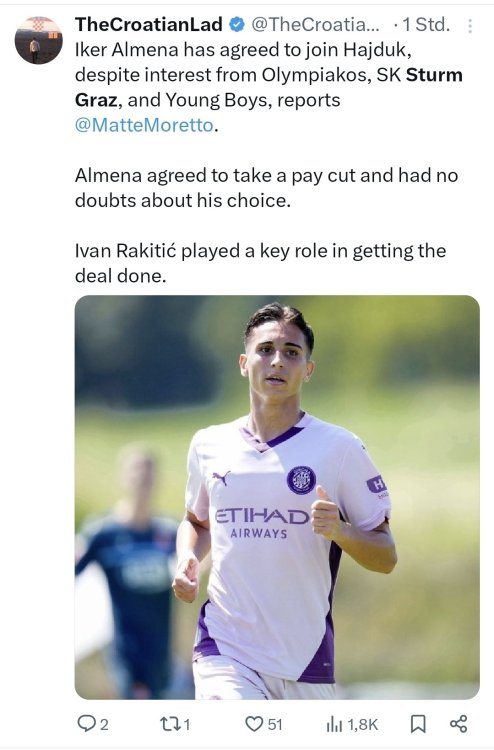Viewport: 494px width, 750px height.
Task: Like the tweet with heart icon
Action: pyautogui.click(x=253, y=724)
